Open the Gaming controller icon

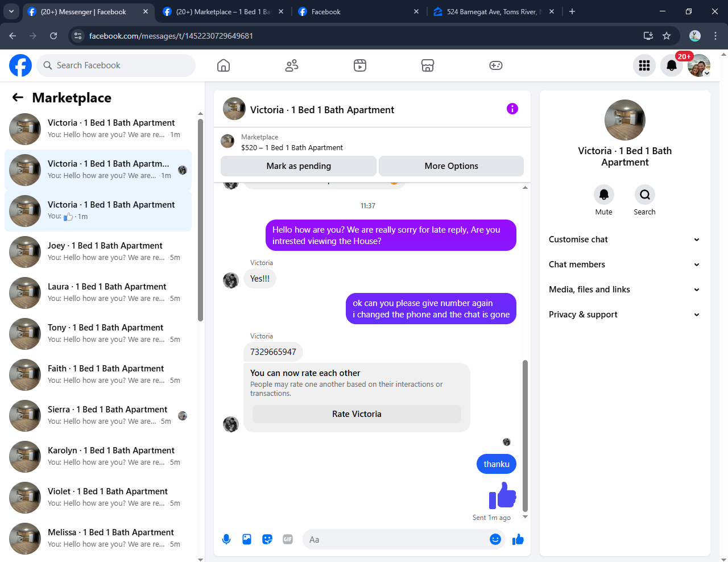(496, 65)
